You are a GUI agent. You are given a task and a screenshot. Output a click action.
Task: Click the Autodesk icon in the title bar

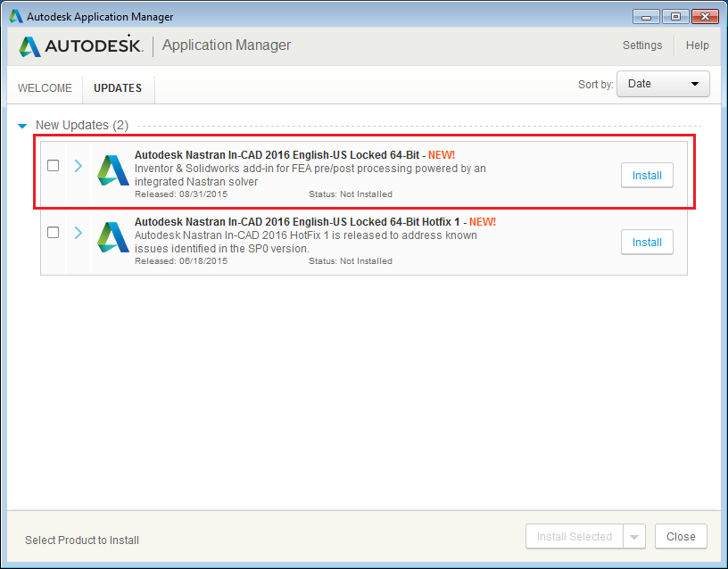[16, 16]
